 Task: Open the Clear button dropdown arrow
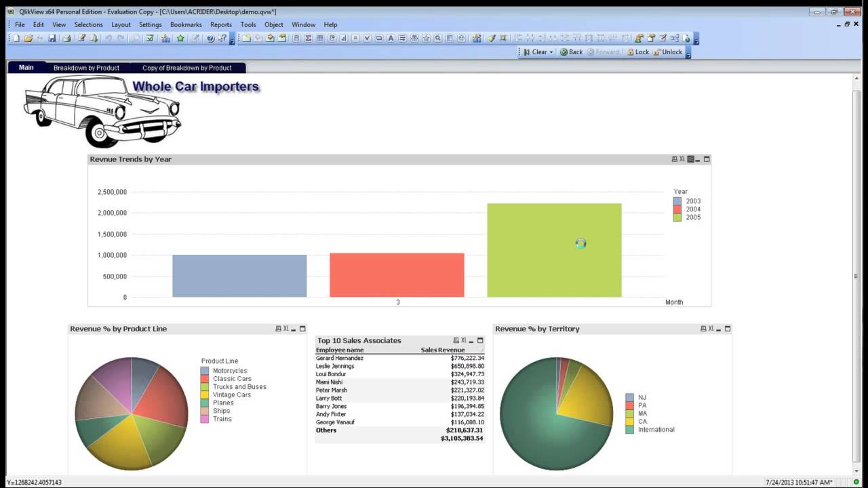point(551,52)
